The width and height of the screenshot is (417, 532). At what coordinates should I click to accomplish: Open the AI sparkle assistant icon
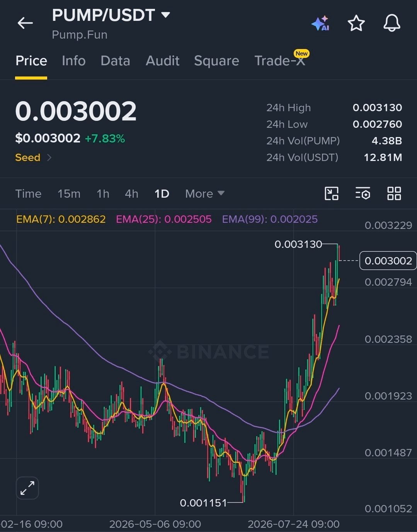click(x=320, y=24)
